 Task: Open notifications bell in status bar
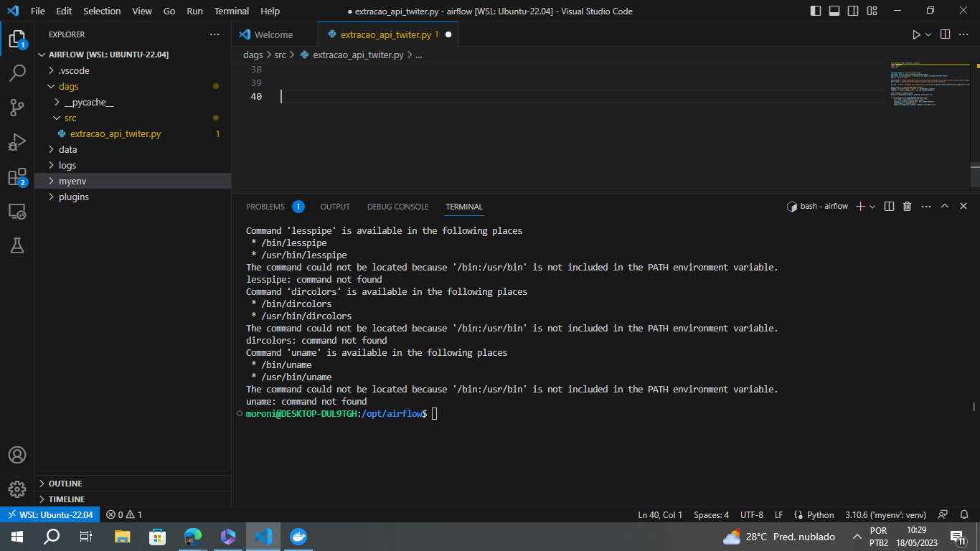coord(964,514)
